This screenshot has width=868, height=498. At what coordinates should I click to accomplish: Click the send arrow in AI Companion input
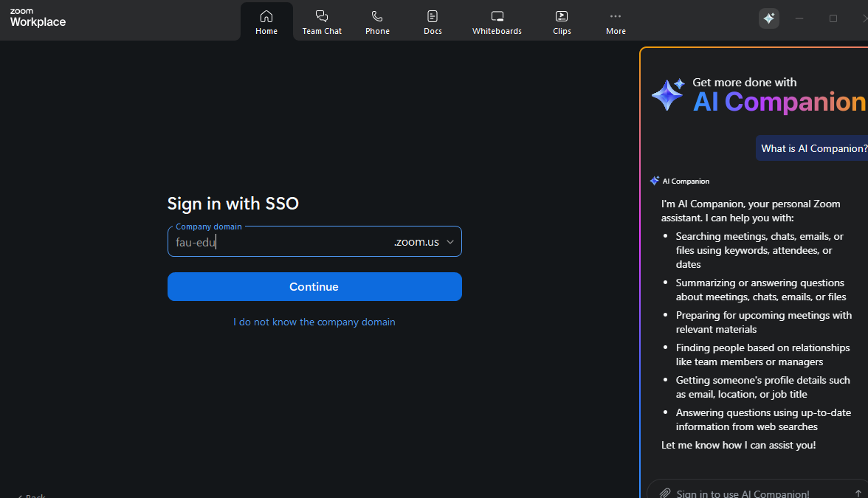pyautogui.click(x=857, y=493)
